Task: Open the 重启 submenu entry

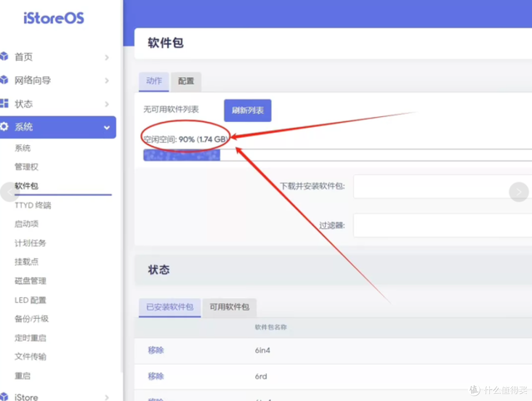Action: click(22, 376)
